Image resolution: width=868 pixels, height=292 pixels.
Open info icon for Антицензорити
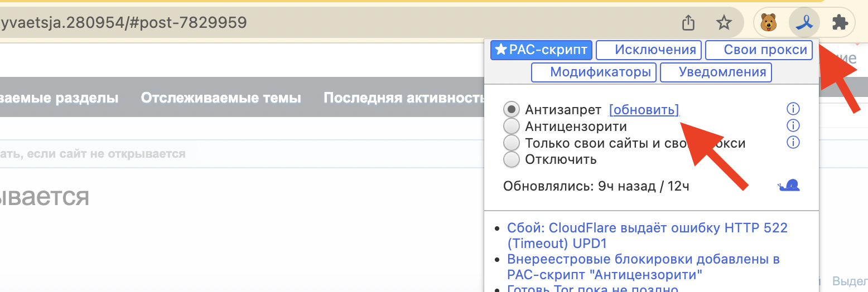click(x=793, y=126)
